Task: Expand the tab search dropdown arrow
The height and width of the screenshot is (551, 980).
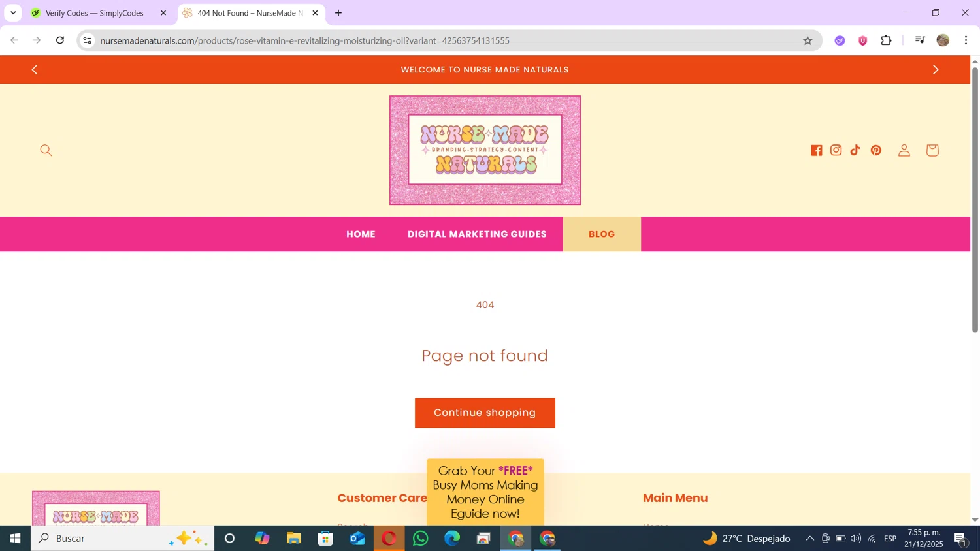Action: 13,13
